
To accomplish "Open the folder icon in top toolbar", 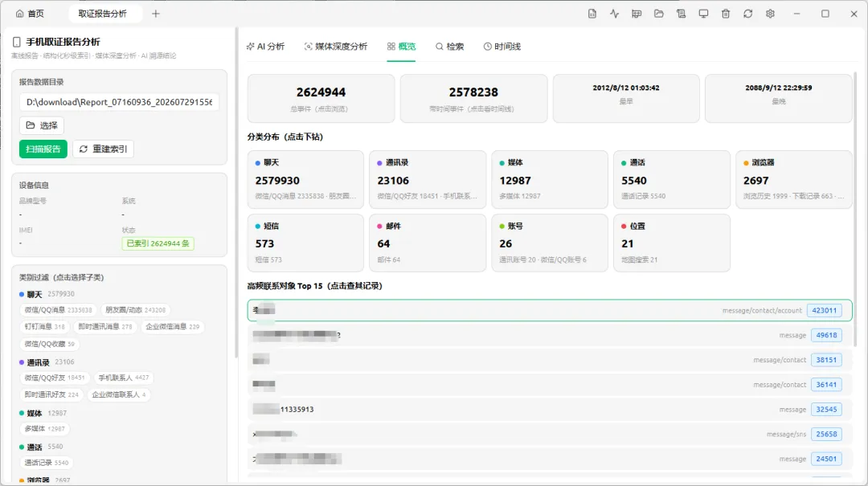I will pyautogui.click(x=659, y=14).
